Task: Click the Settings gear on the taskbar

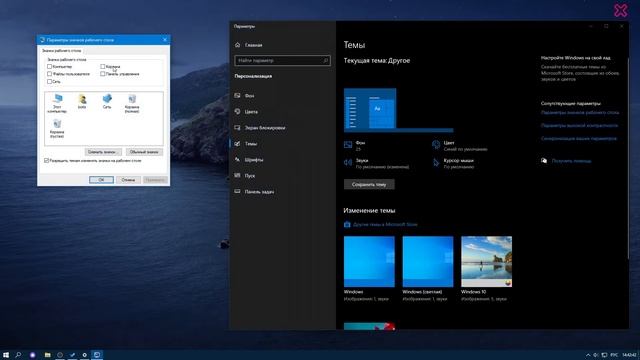Action: [84, 355]
